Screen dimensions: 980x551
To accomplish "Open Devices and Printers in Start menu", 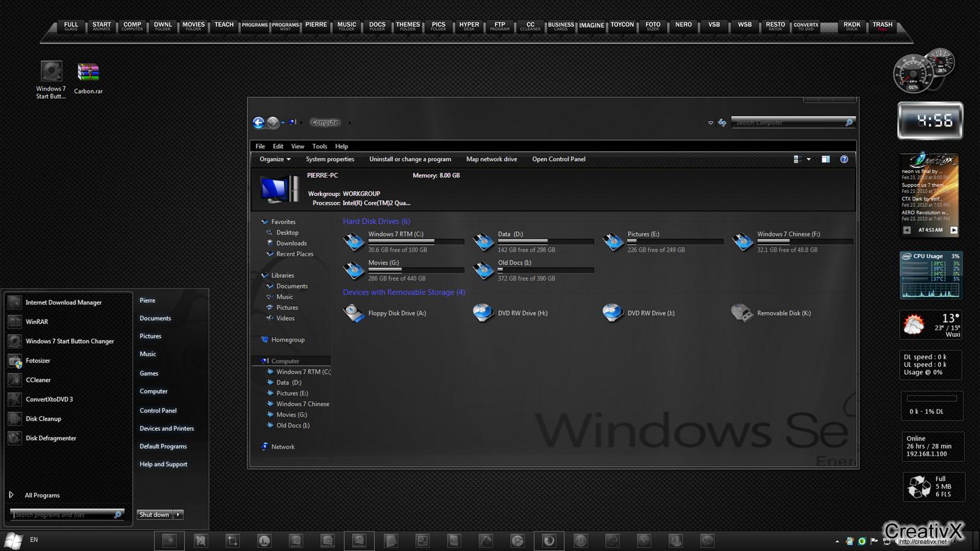I will 167,429.
